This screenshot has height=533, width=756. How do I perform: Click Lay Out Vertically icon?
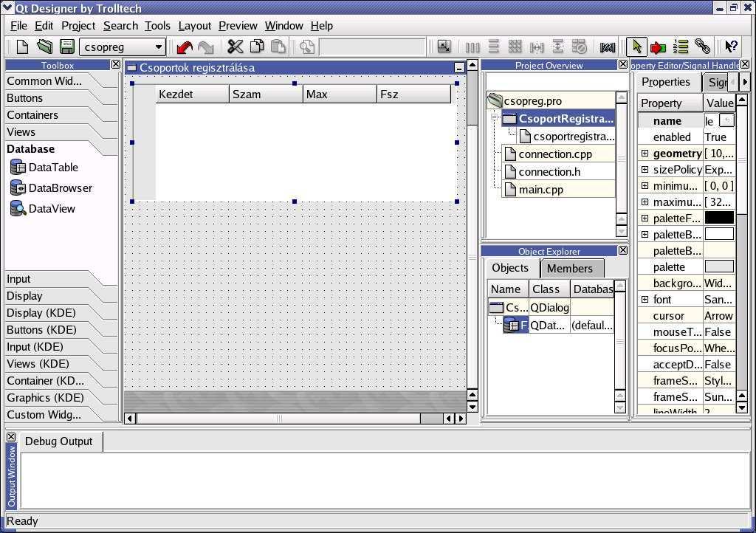(x=494, y=47)
